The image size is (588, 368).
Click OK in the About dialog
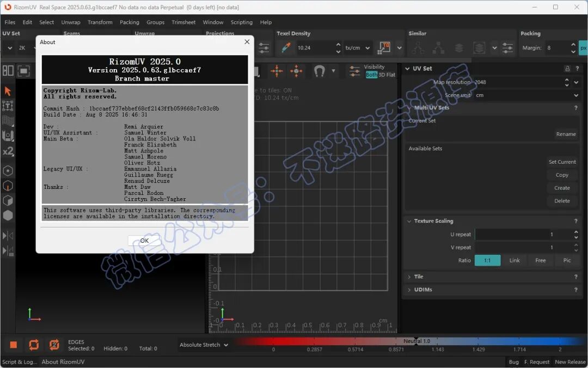tap(144, 241)
